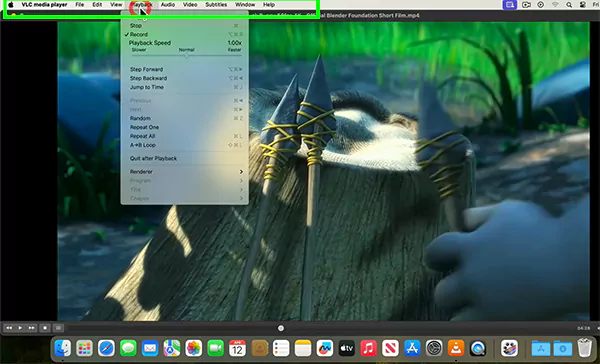Open the Trash in the dock

coord(584,348)
